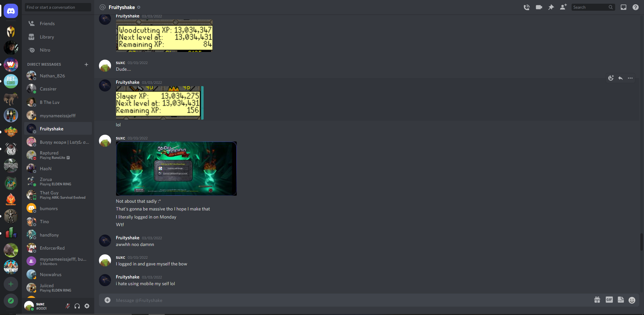Open DM with HaoN
This screenshot has height=315, width=644.
point(58,169)
